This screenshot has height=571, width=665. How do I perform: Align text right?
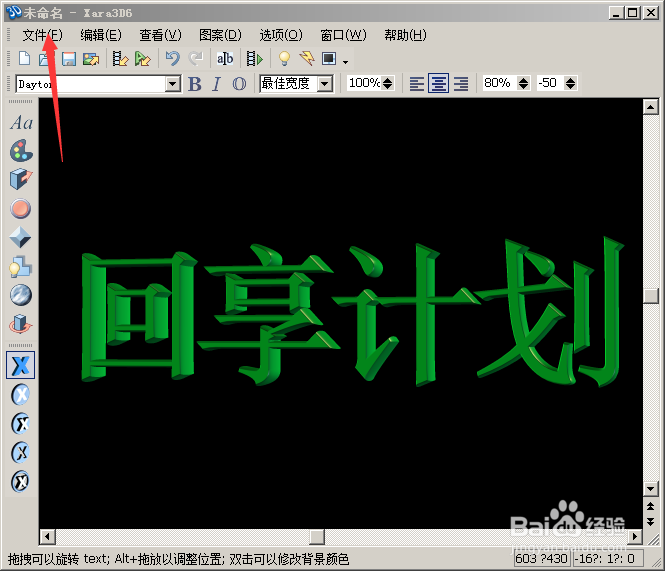tap(461, 83)
